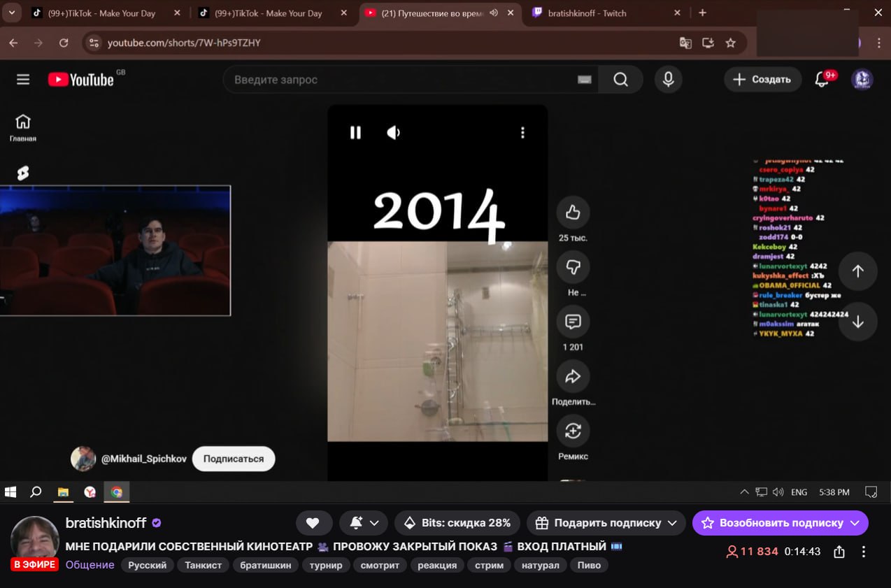This screenshot has width=891, height=588.
Task: Click the "Создать" create button
Action: click(762, 80)
